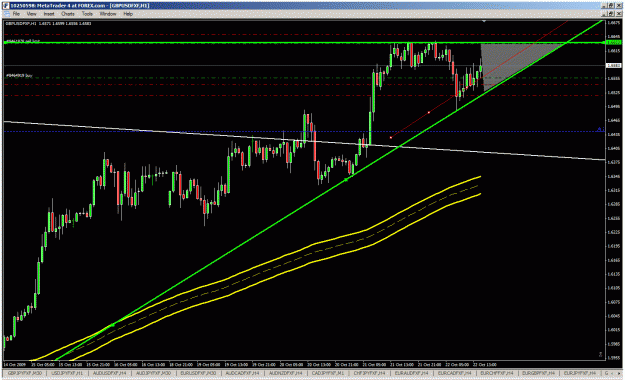Switch to the AUDCADFXF,H4 chart tab
This screenshot has width=625, height=380.
(x=242, y=373)
